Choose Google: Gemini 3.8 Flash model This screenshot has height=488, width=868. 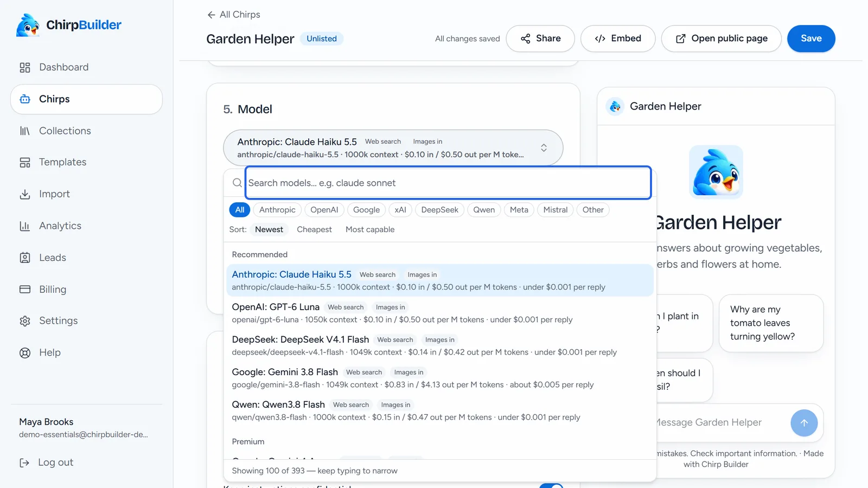[439, 378]
